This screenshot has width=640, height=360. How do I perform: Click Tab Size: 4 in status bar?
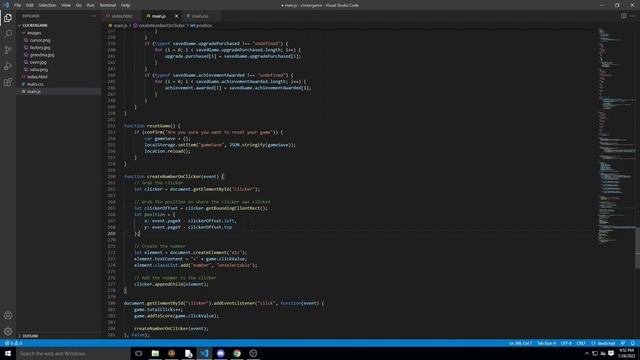[546, 343]
